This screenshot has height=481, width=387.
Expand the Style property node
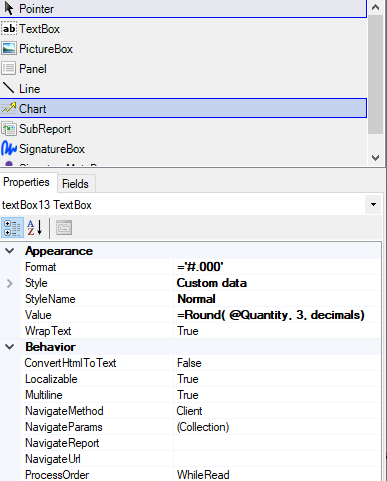pos(10,283)
